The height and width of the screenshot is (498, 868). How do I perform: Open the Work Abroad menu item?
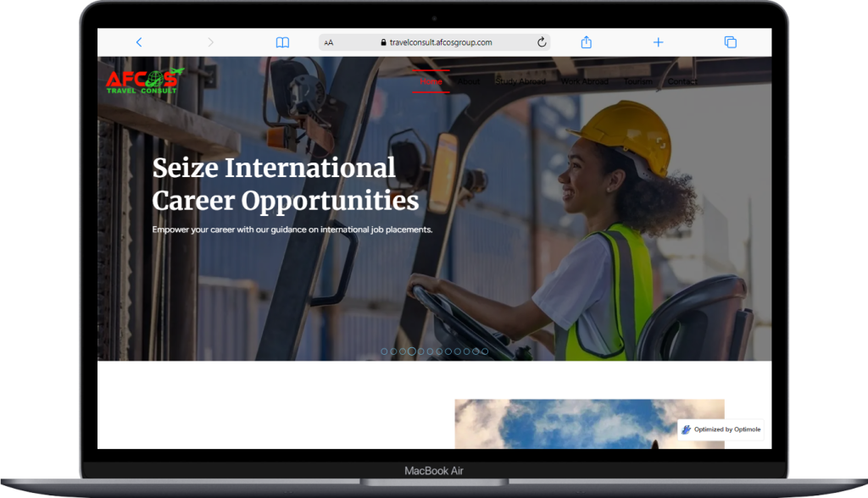[x=583, y=81]
